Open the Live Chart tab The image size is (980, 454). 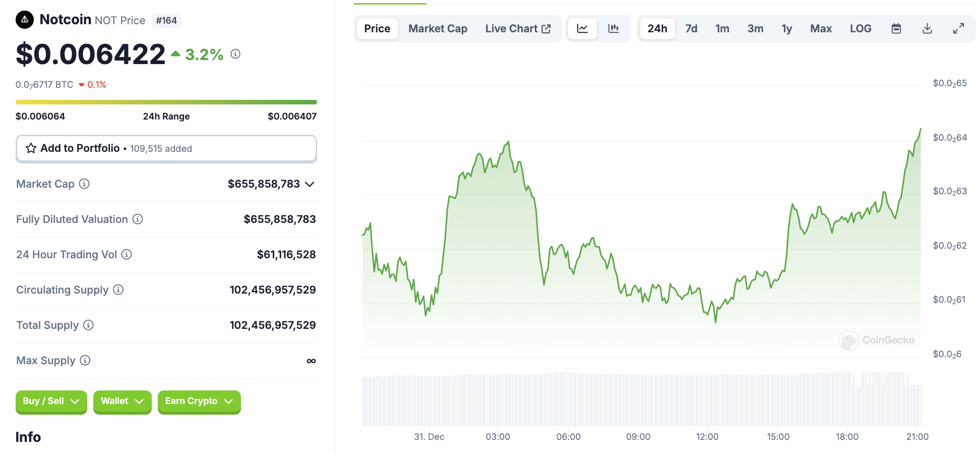[x=518, y=29]
